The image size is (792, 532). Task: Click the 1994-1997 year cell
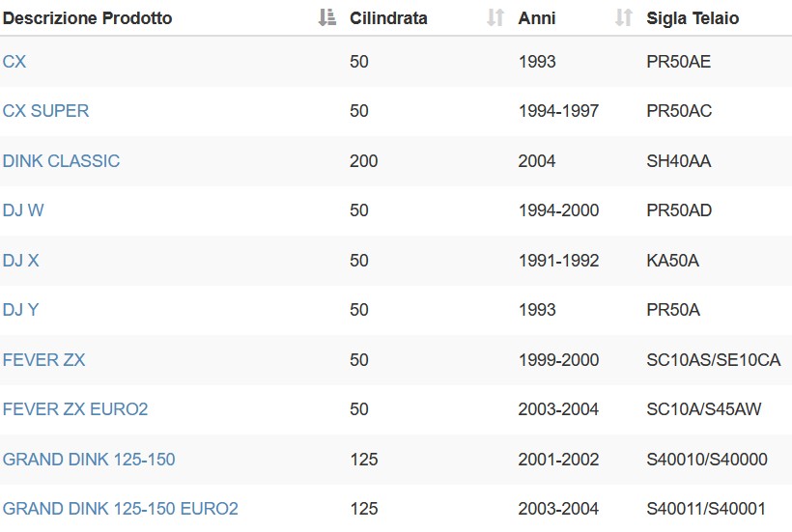tap(558, 111)
